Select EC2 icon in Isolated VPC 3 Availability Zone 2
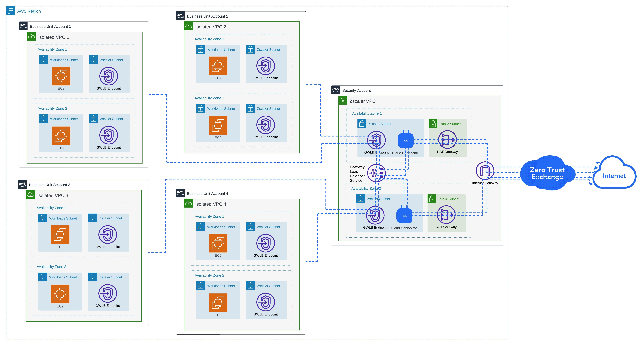Viewport: 644px width, 353px height. (x=60, y=294)
